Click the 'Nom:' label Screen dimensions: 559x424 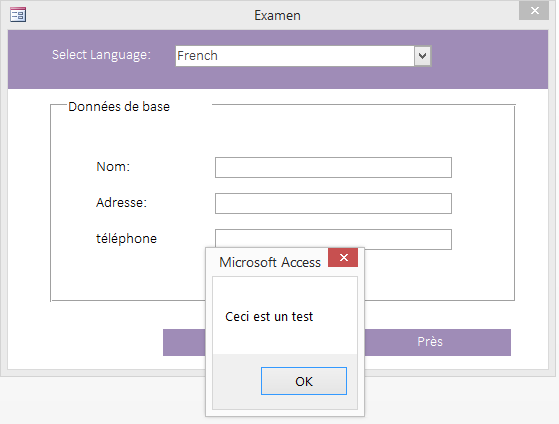[x=113, y=167]
